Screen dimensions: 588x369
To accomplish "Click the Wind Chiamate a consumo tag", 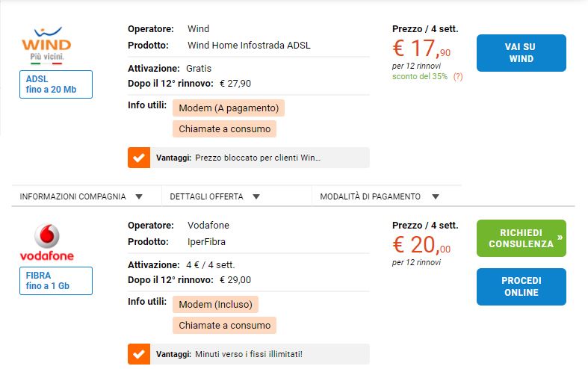I will (224, 129).
